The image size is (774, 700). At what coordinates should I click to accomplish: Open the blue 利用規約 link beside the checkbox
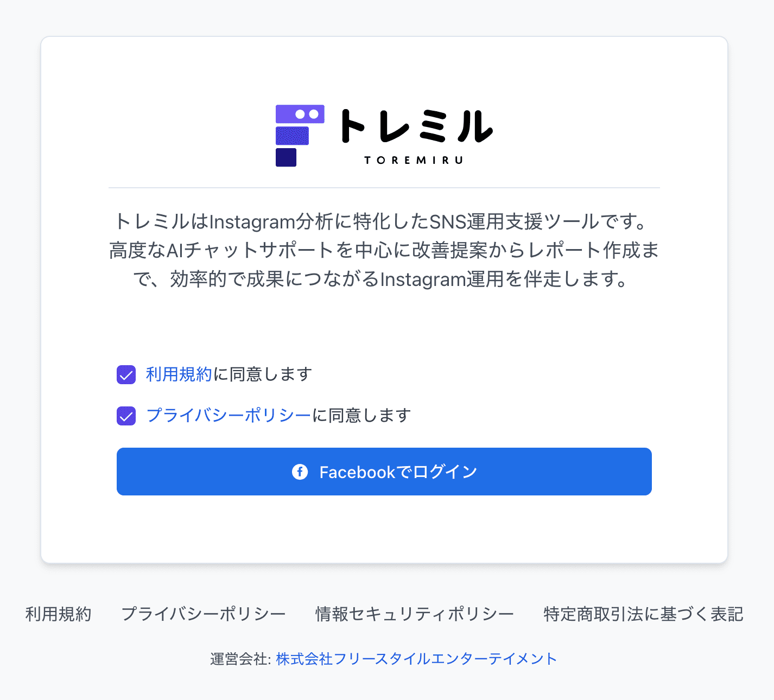(x=179, y=374)
